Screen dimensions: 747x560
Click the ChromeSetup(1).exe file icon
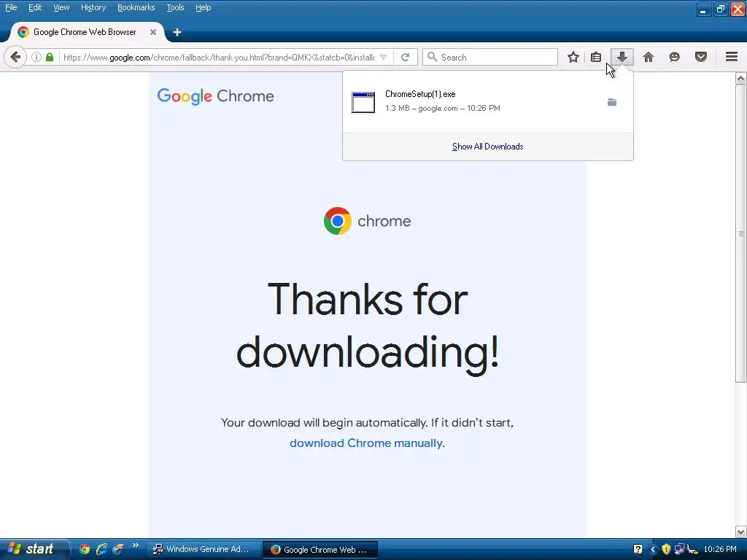[363, 102]
